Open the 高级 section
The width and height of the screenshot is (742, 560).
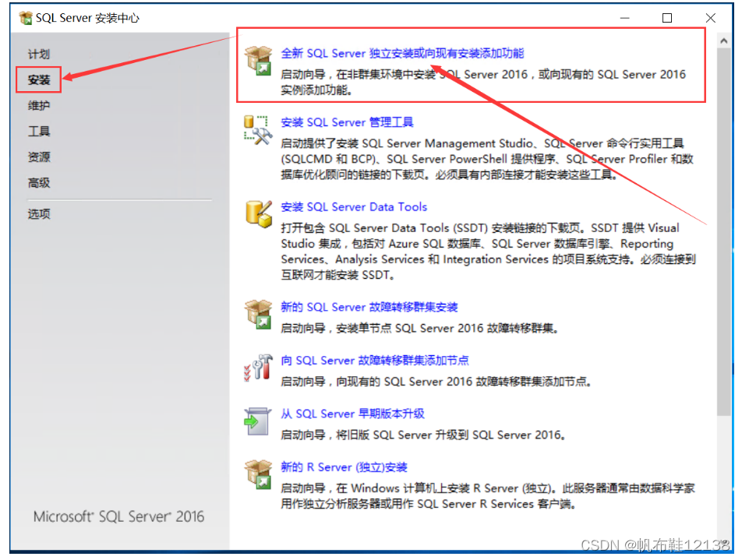point(39,182)
